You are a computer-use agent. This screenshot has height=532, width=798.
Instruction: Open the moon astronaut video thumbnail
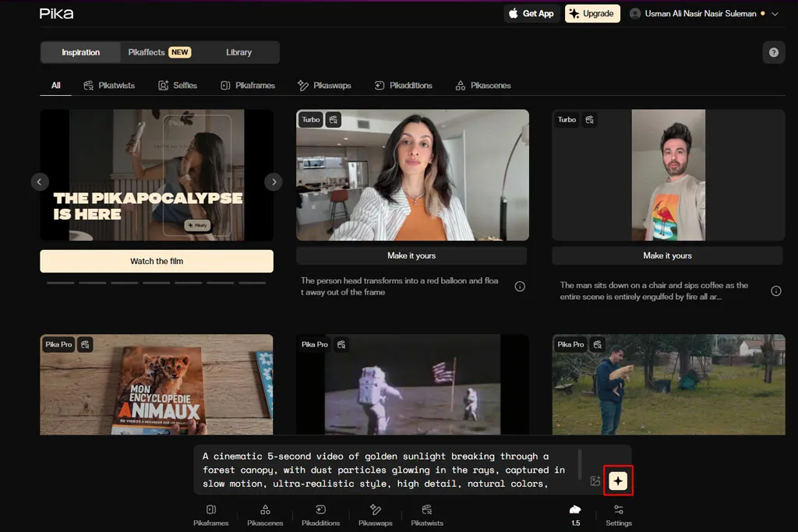tap(413, 385)
